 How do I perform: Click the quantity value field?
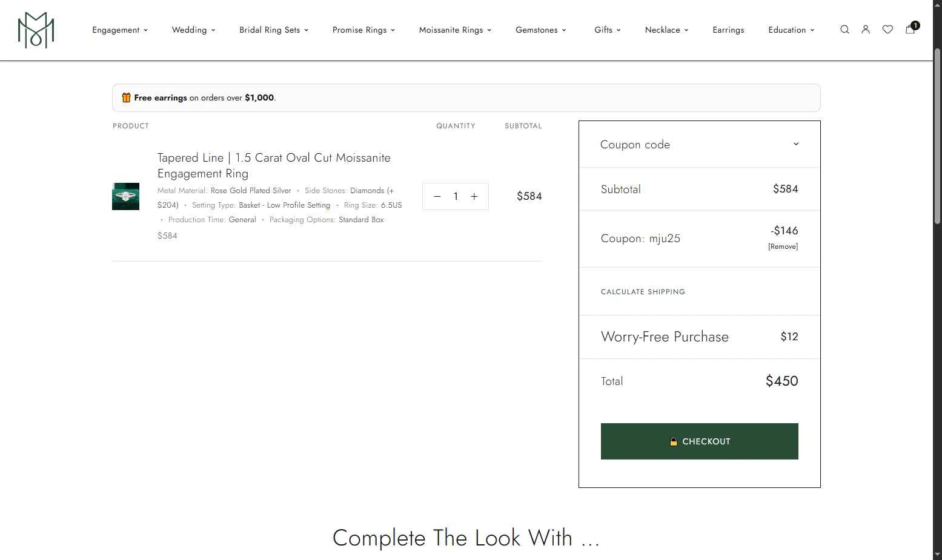(456, 196)
